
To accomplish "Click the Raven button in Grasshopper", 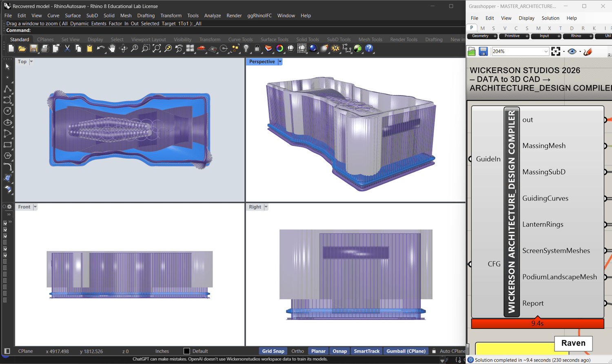I will pos(573,343).
